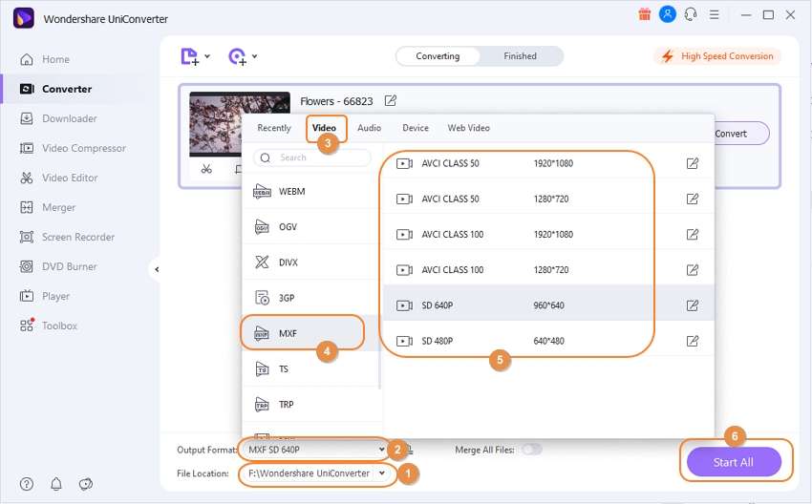Open the feedback chat icon
This screenshot has height=504, width=812.
point(85,484)
